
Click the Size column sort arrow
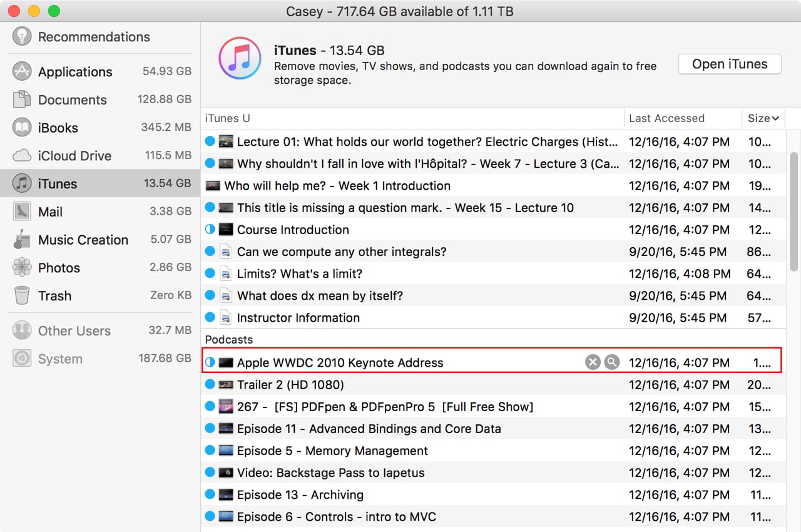pos(775,118)
